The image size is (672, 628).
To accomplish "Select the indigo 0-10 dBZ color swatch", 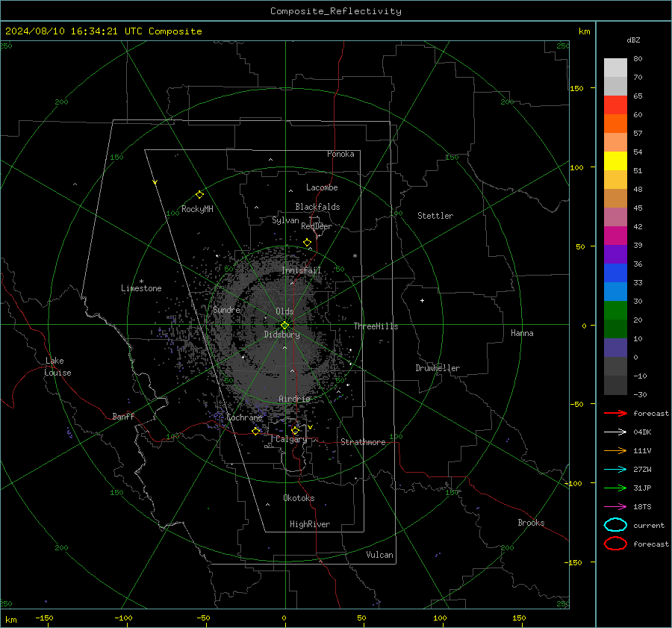I will click(615, 348).
